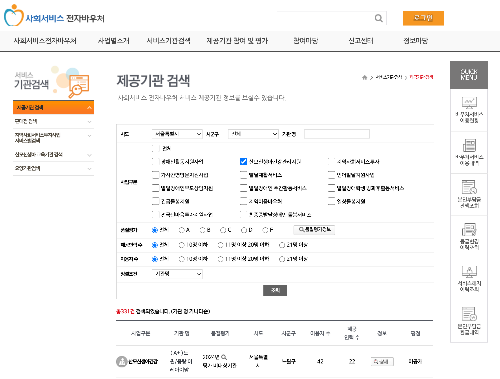Click the red breadcrumb link 제공기관검색
This screenshot has height=379, width=500.
[421, 77]
